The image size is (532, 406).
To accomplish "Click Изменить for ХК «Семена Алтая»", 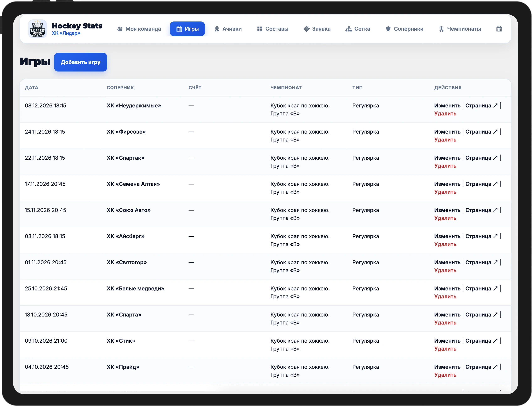I will coord(447,184).
